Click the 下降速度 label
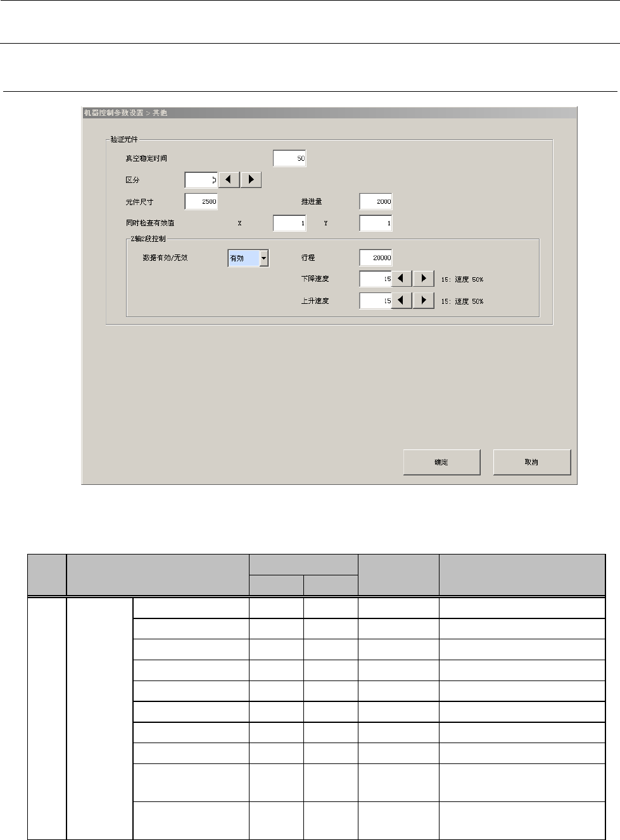The height and width of the screenshot is (840, 620). click(315, 279)
